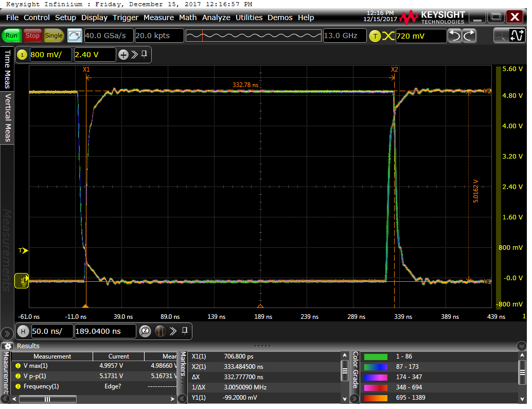The image size is (532, 409).
Task: Click the Auto Scale icon
Action: pyautogui.click(x=74, y=36)
